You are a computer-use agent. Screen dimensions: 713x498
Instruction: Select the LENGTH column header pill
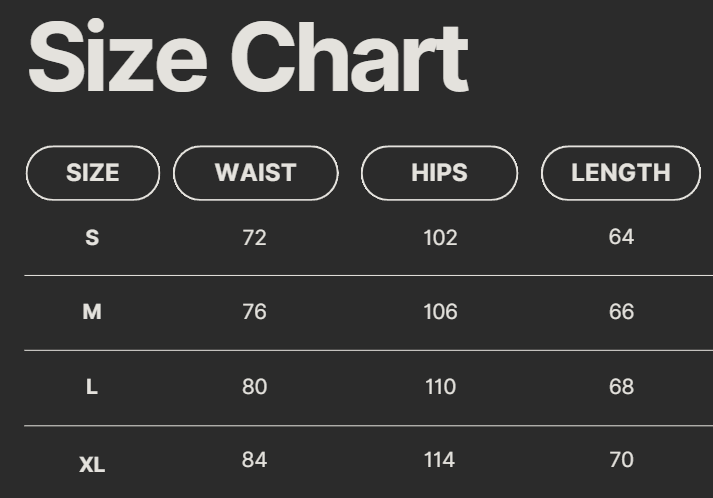[620, 173]
